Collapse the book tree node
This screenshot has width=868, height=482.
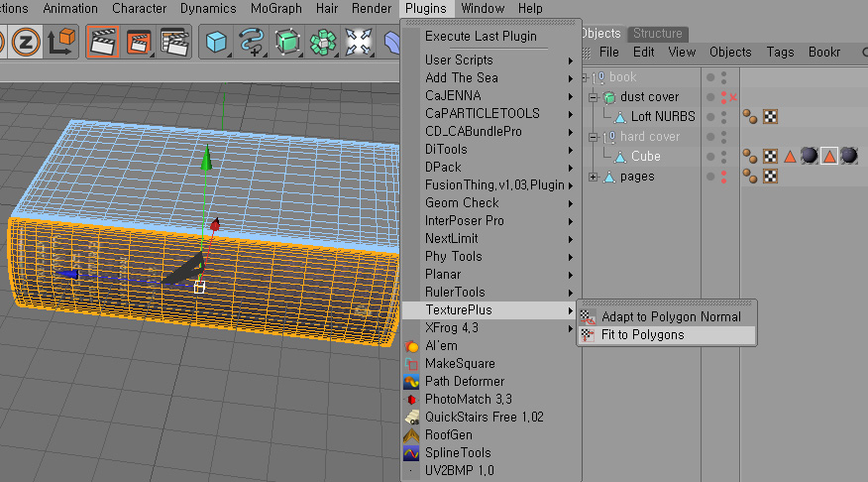click(585, 77)
